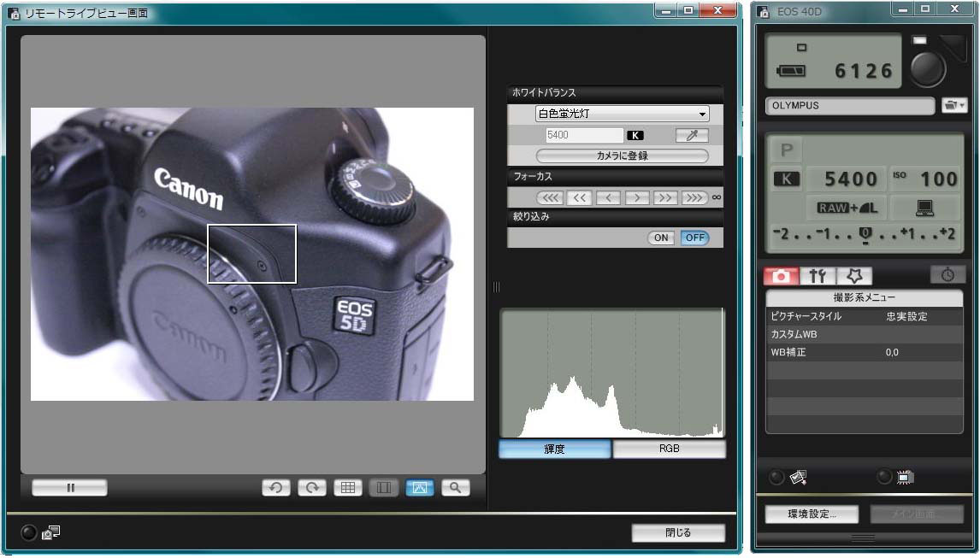Screen dimensions: 980x558
Task: Move focus farther with triple-right arrow
Action: click(694, 197)
